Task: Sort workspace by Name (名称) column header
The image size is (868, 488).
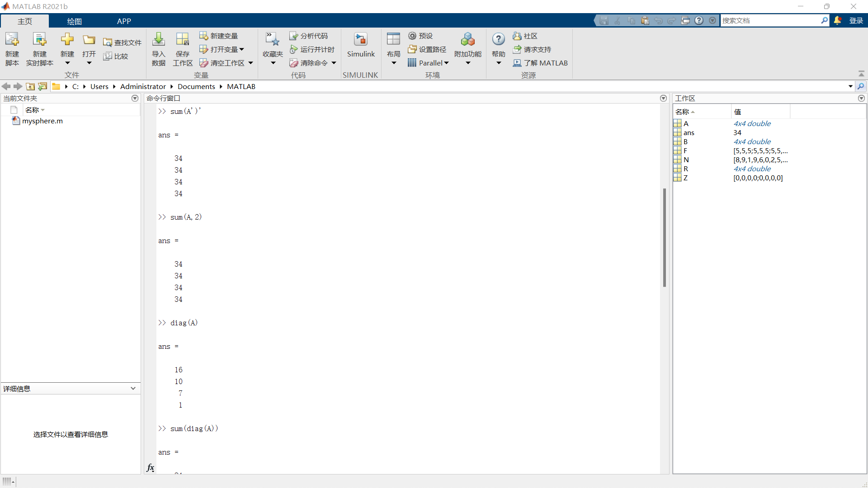Action: tap(702, 112)
